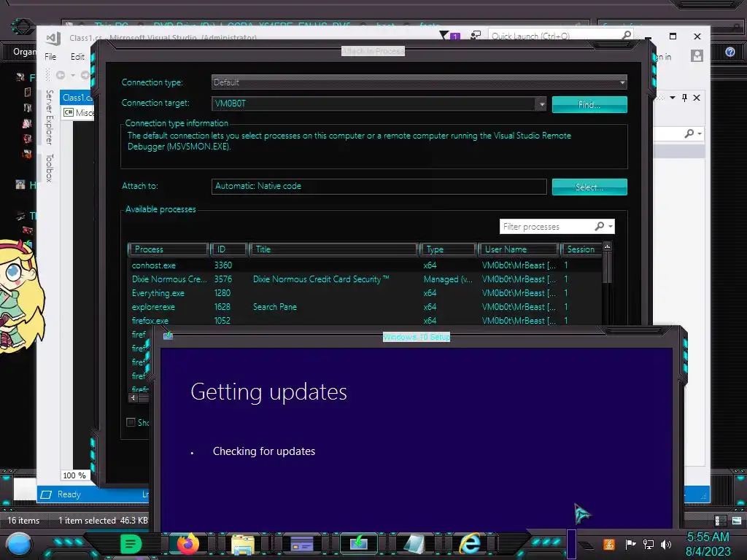Close the Visual Studio side panel
747x560 pixels.
(697, 97)
